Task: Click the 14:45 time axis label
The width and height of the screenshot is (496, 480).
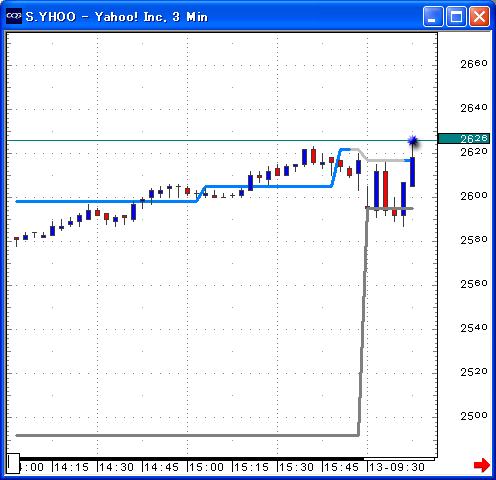Action: 161,467
